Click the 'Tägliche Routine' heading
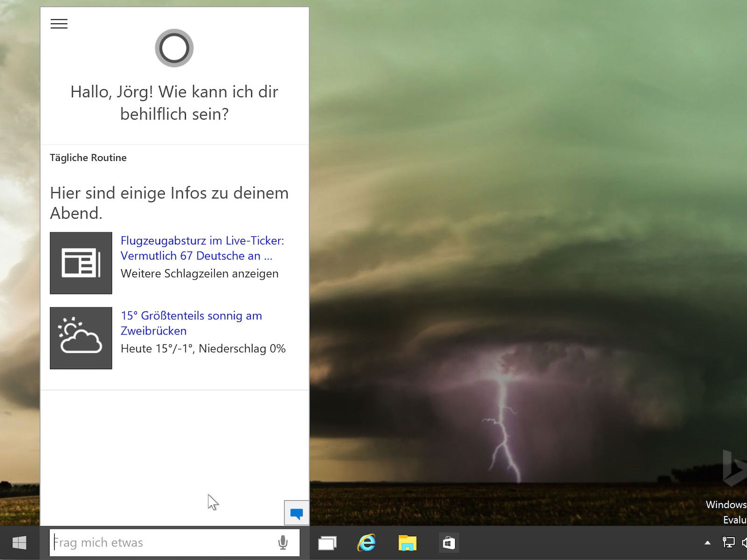The image size is (747, 560). (88, 158)
